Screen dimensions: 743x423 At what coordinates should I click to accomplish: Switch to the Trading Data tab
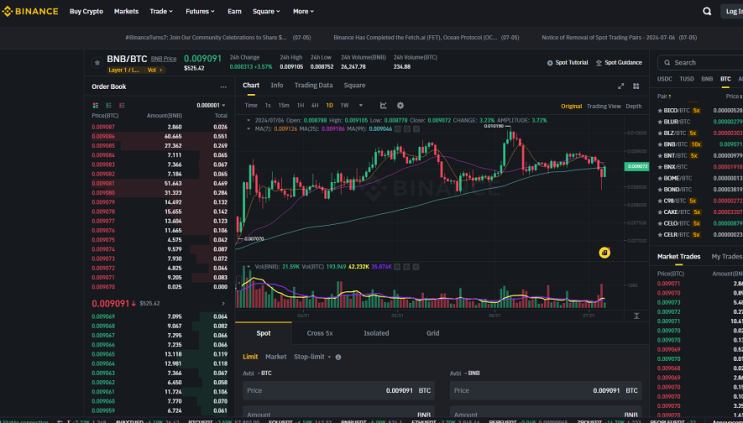tap(313, 85)
